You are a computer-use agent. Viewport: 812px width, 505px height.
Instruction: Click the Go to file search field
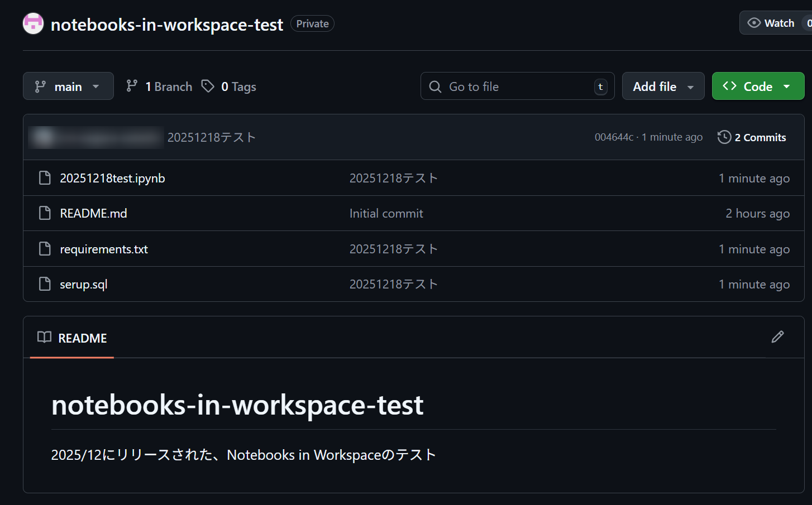tap(517, 86)
